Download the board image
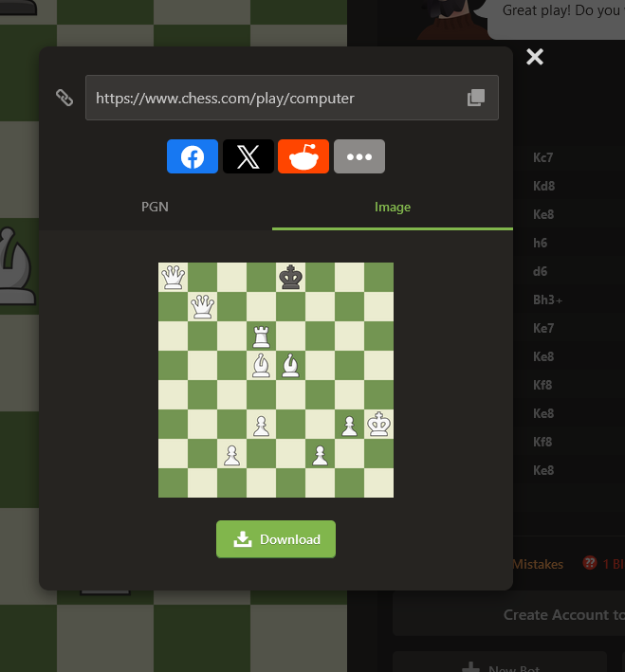The width and height of the screenshot is (625, 672). pos(276,539)
